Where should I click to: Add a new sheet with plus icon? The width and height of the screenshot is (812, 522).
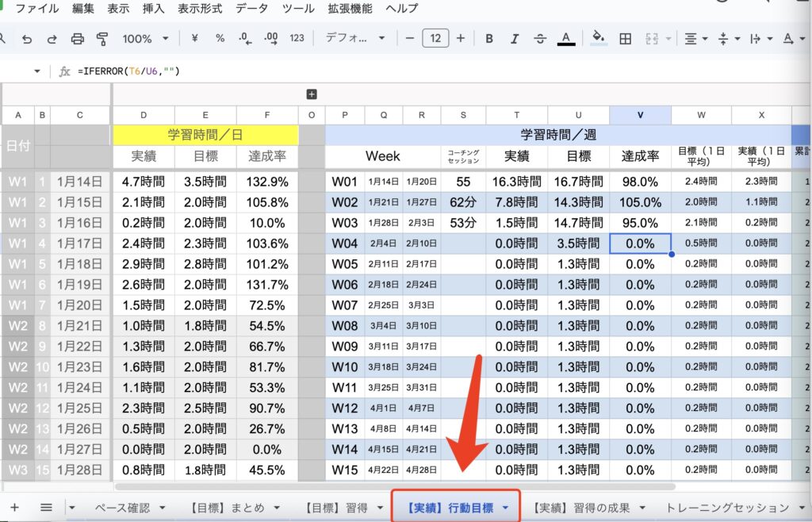(x=14, y=507)
